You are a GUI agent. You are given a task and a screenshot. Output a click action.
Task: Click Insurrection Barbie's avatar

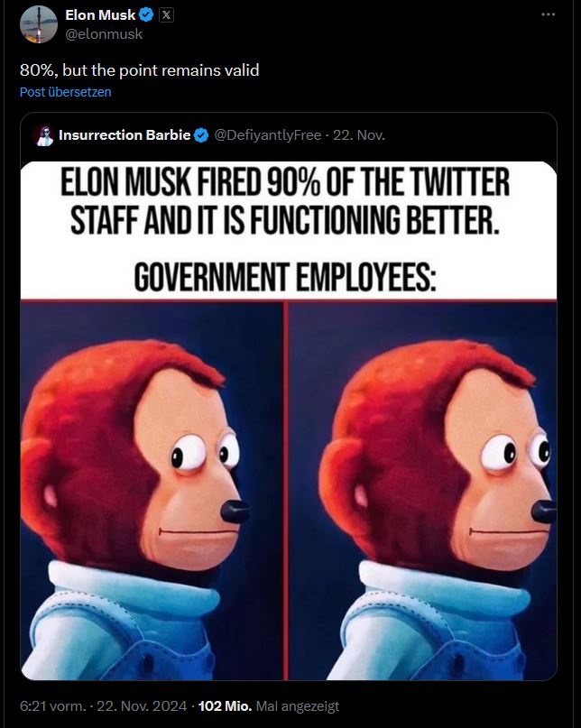click(x=45, y=134)
